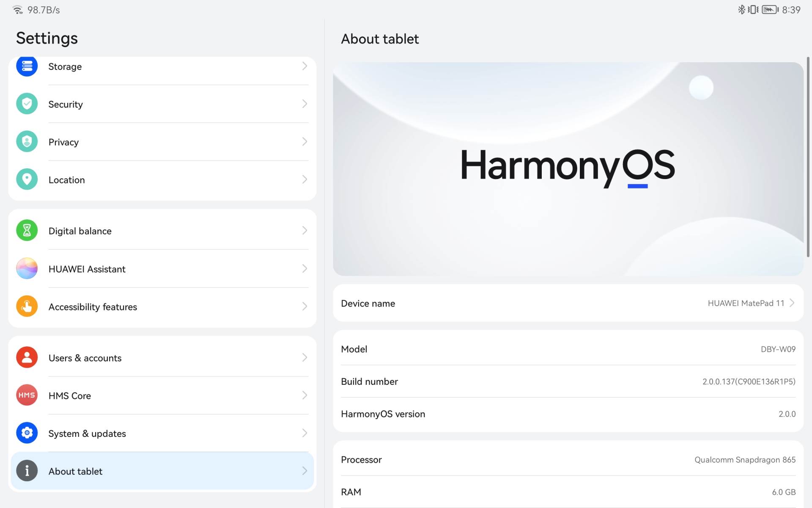The width and height of the screenshot is (812, 508).
Task: Tap HUAWEI MatePad 11 device name
Action: [746, 303]
